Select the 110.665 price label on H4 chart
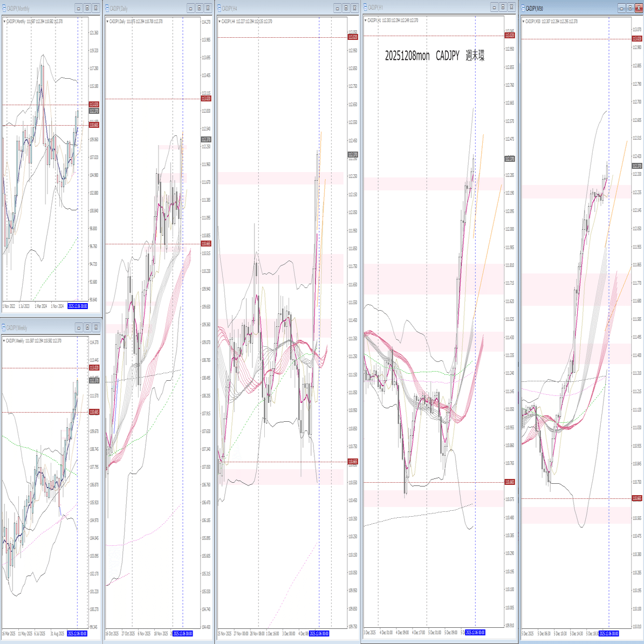Image resolution: width=644 pixels, height=644 pixels. point(353,462)
